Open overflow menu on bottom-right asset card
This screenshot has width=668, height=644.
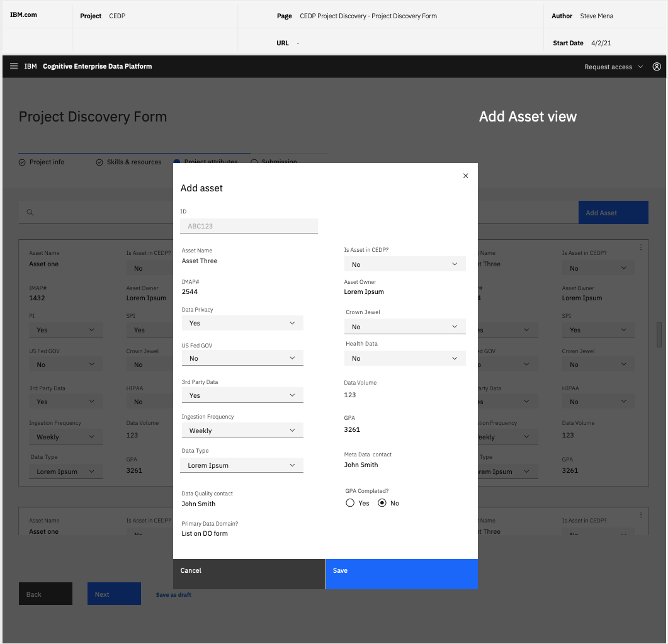(641, 515)
